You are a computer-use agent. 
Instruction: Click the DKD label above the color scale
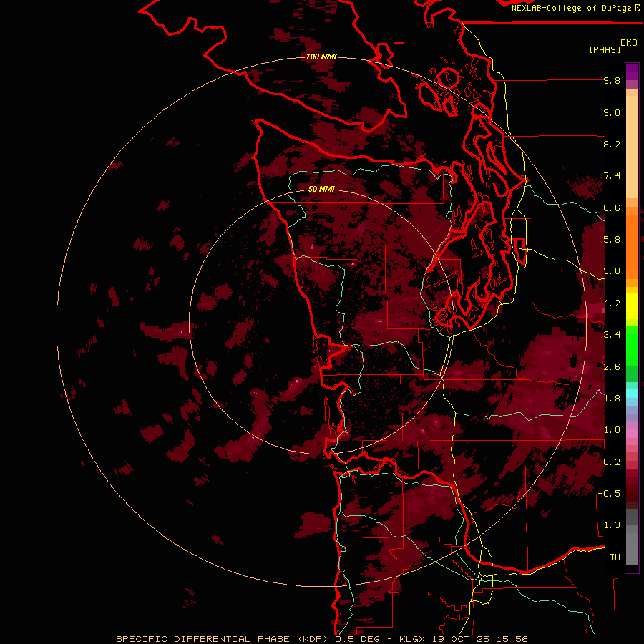pos(629,43)
